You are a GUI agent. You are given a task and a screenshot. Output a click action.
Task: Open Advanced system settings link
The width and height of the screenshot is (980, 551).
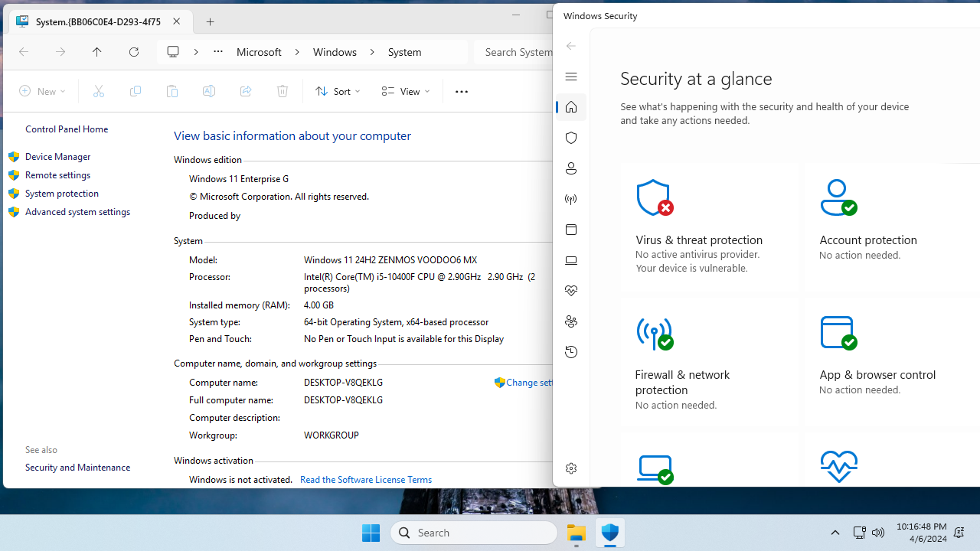point(77,211)
